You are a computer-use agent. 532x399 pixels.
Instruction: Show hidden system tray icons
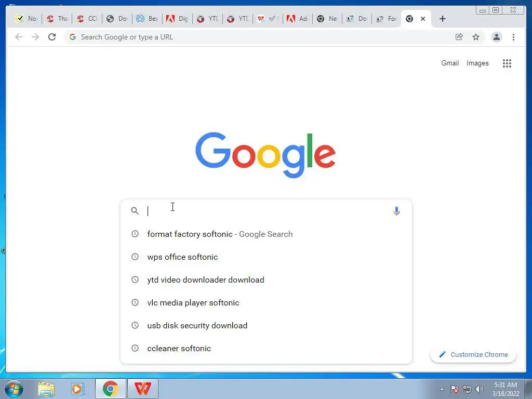[442, 389]
